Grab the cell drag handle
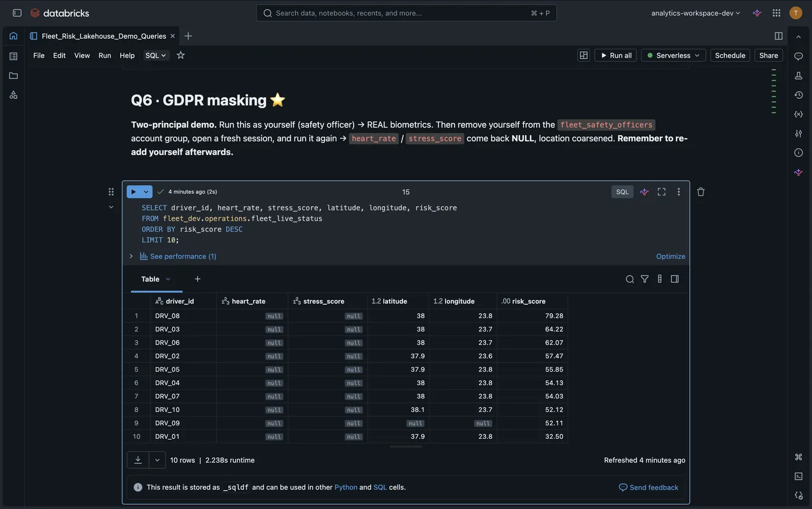The width and height of the screenshot is (812, 509). 111,192
